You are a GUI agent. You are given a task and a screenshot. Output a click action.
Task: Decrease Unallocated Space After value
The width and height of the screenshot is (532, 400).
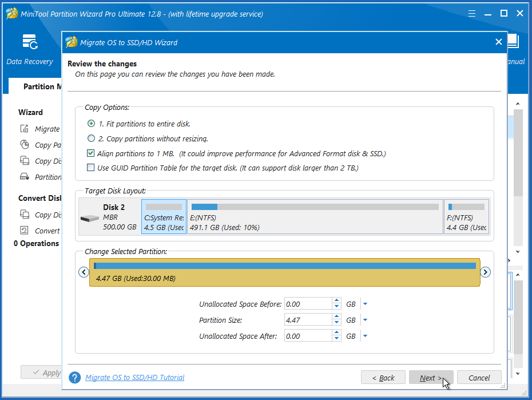[x=336, y=338]
